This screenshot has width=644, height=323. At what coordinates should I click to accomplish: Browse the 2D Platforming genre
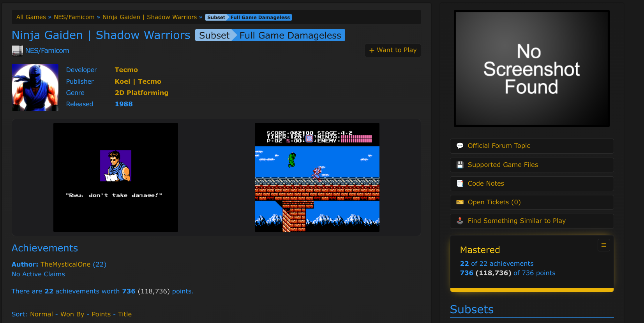coord(141,93)
